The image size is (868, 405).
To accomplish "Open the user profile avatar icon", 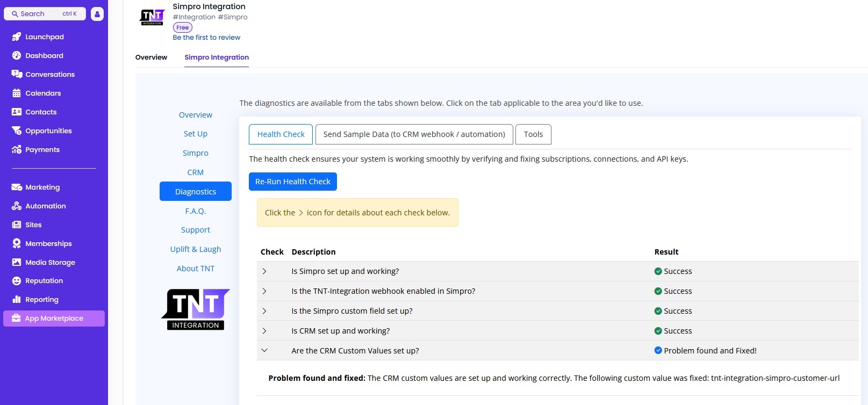I will pos(97,14).
